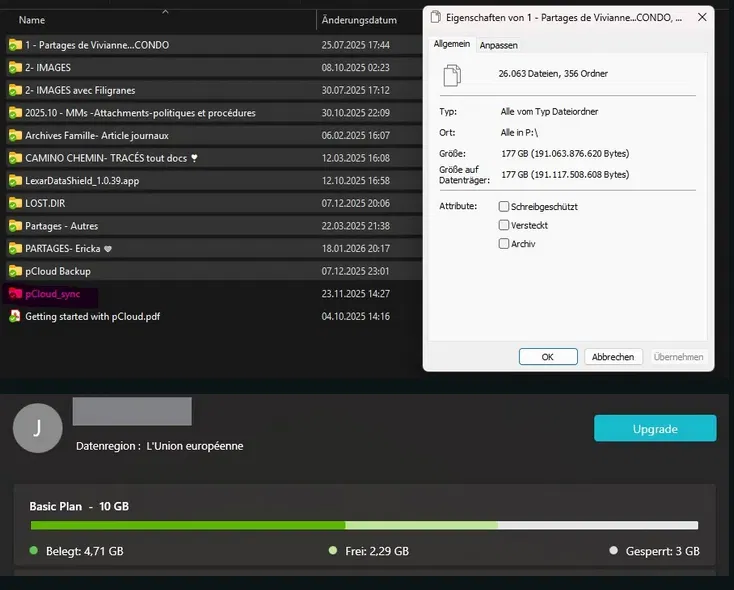Click the Belegt: 4,71 GB label

85,551
